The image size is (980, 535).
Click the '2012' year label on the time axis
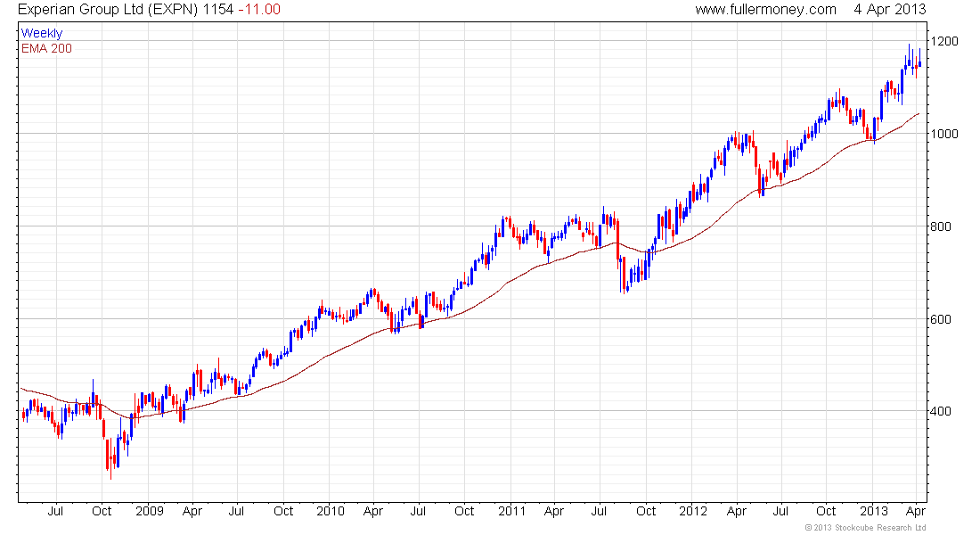pyautogui.click(x=693, y=511)
